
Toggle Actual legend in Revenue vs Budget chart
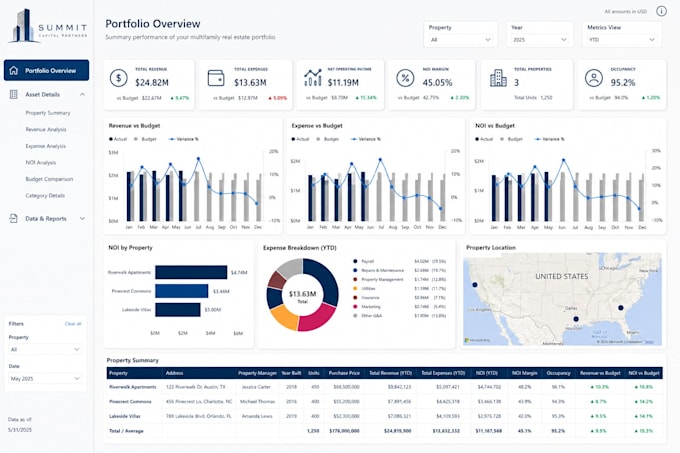tap(118, 139)
